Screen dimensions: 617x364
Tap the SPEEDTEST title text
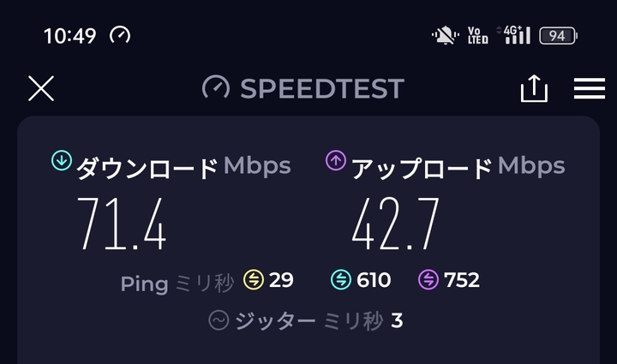point(321,88)
